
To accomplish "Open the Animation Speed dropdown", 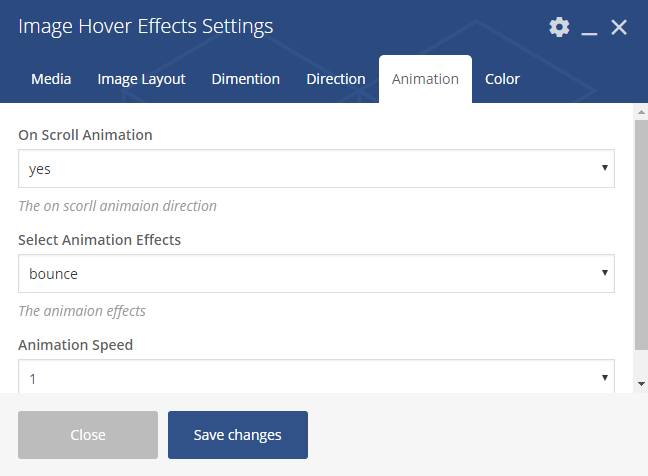I will (x=316, y=376).
